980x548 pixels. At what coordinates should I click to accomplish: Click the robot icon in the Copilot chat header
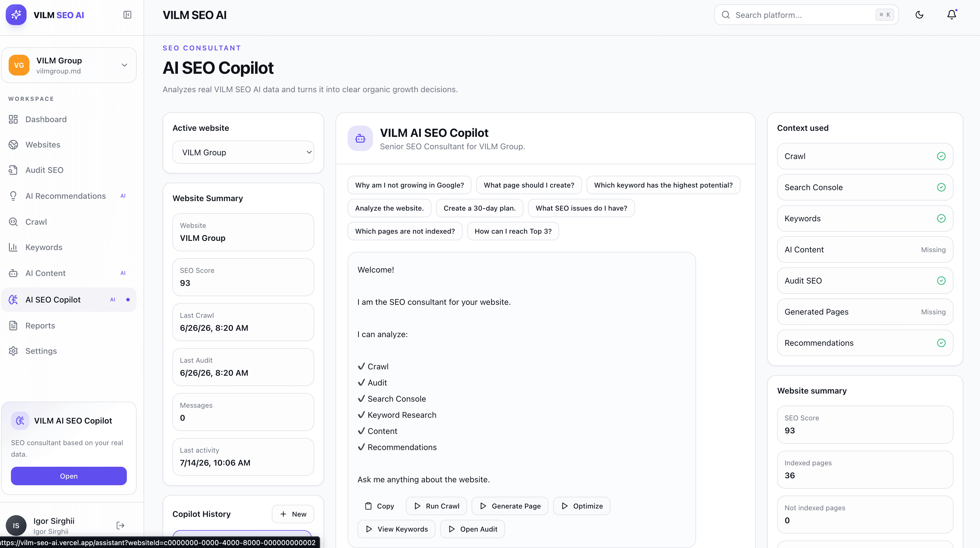360,138
